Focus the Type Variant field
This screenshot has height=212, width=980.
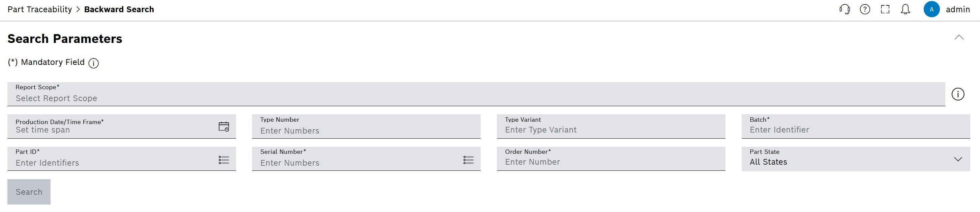[611, 126]
